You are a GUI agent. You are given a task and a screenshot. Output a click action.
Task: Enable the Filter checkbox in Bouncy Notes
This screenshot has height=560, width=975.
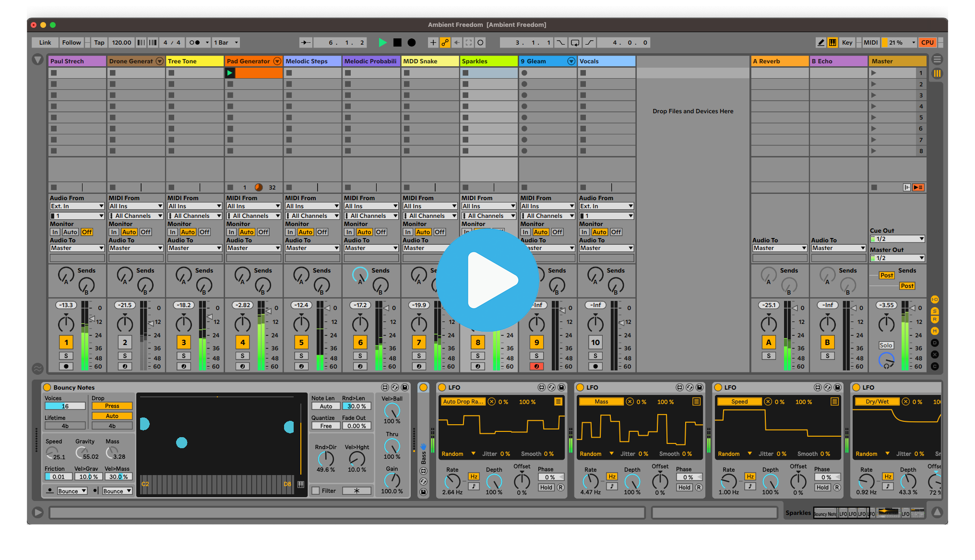pos(316,490)
